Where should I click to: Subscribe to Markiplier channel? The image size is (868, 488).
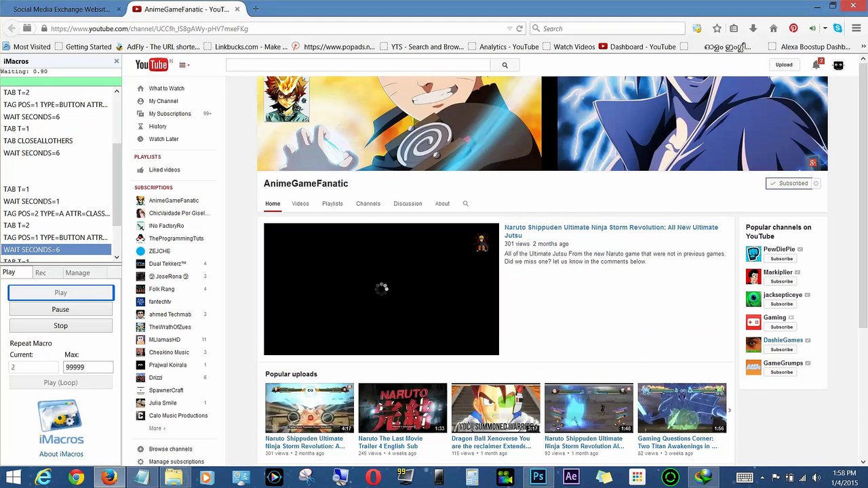(781, 281)
